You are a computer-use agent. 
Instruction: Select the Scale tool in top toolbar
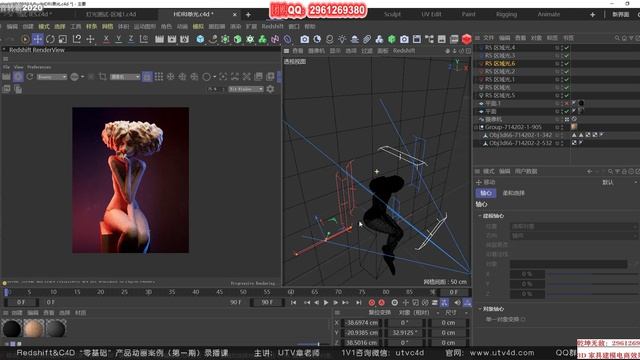(x=63, y=39)
